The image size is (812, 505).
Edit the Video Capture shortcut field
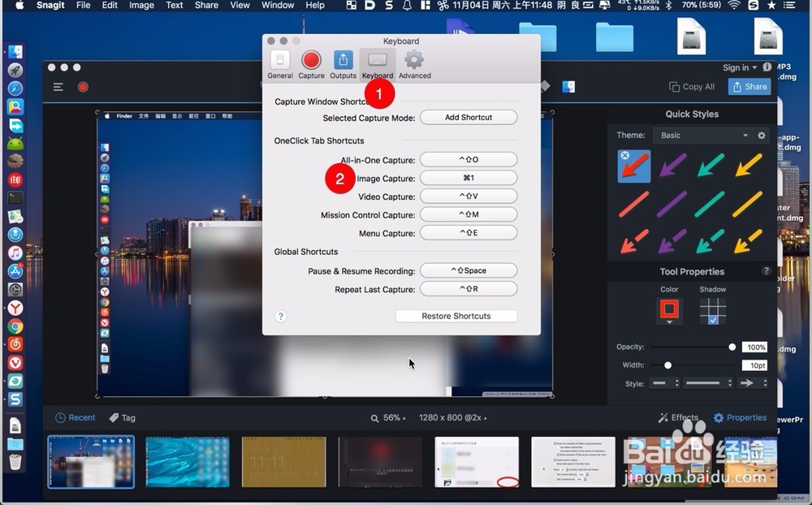coord(469,196)
